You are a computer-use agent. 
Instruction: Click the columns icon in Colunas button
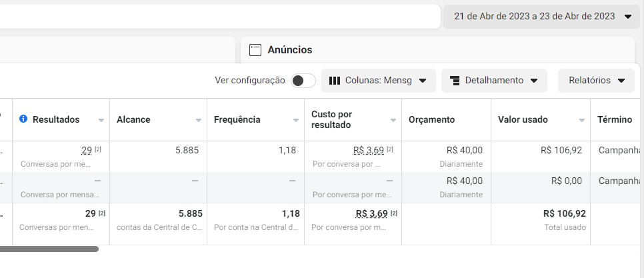coord(335,81)
